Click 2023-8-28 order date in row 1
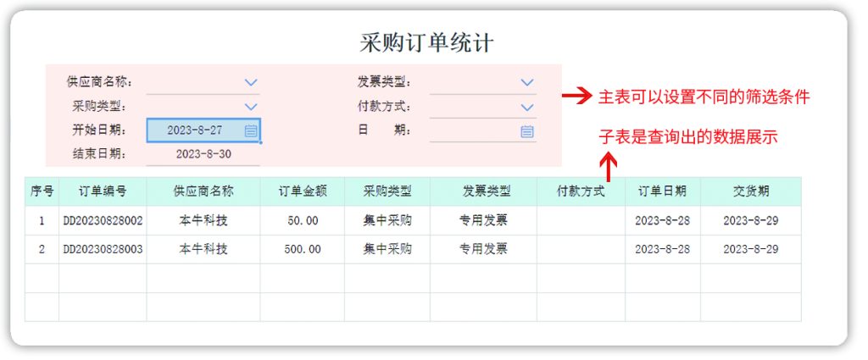This screenshot has width=868, height=360. pyautogui.click(x=663, y=220)
